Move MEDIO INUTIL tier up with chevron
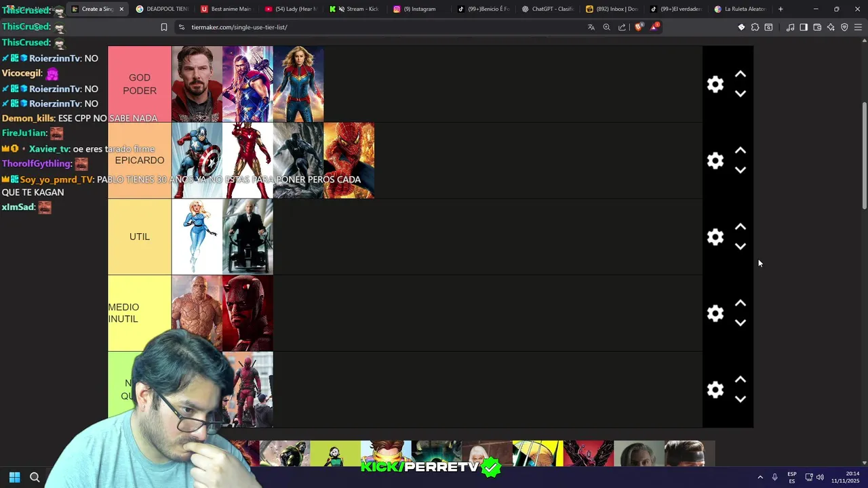Image resolution: width=868 pixels, height=488 pixels. pyautogui.click(x=741, y=303)
